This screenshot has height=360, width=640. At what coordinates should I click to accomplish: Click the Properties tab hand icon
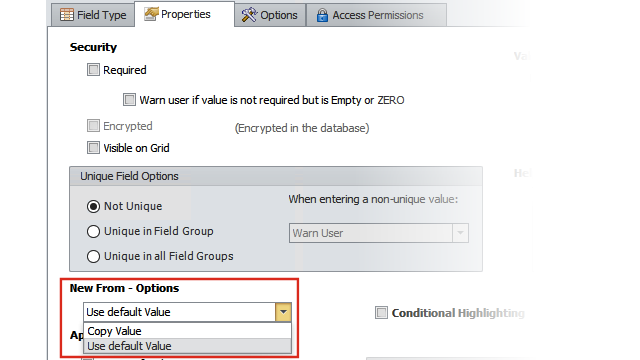151,14
